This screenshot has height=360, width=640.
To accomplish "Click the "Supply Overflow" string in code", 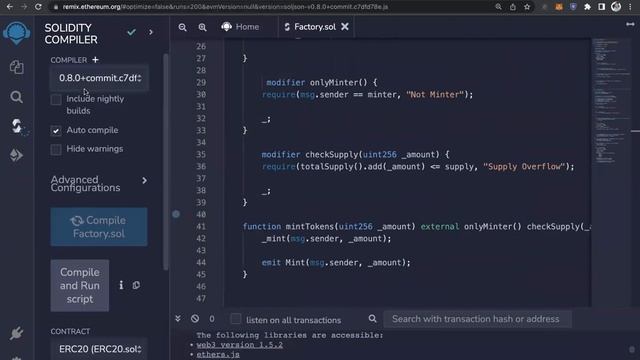I will point(524,167).
